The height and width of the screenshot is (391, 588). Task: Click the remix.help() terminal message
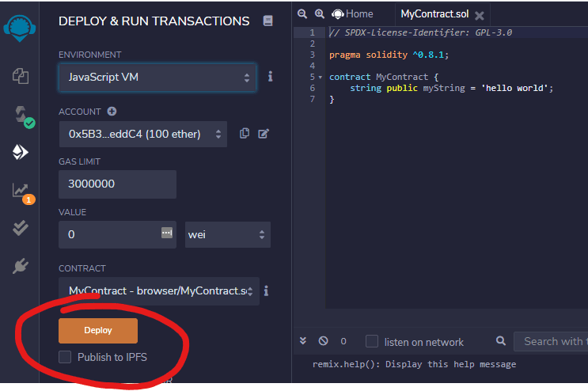pyautogui.click(x=414, y=364)
